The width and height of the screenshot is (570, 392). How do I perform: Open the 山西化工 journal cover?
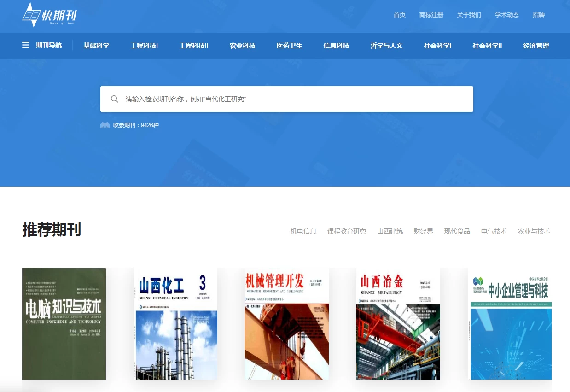(x=175, y=323)
